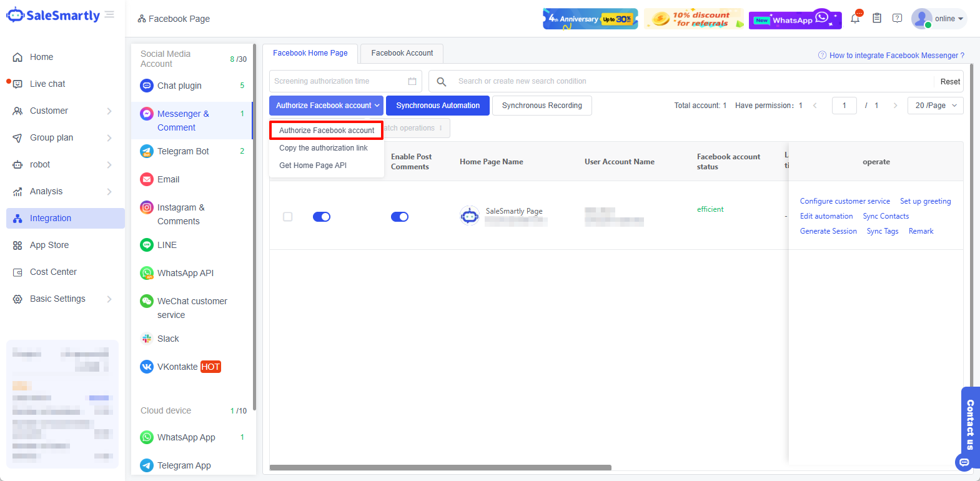
Task: Click the Telegram Bot channel icon
Action: (x=147, y=151)
